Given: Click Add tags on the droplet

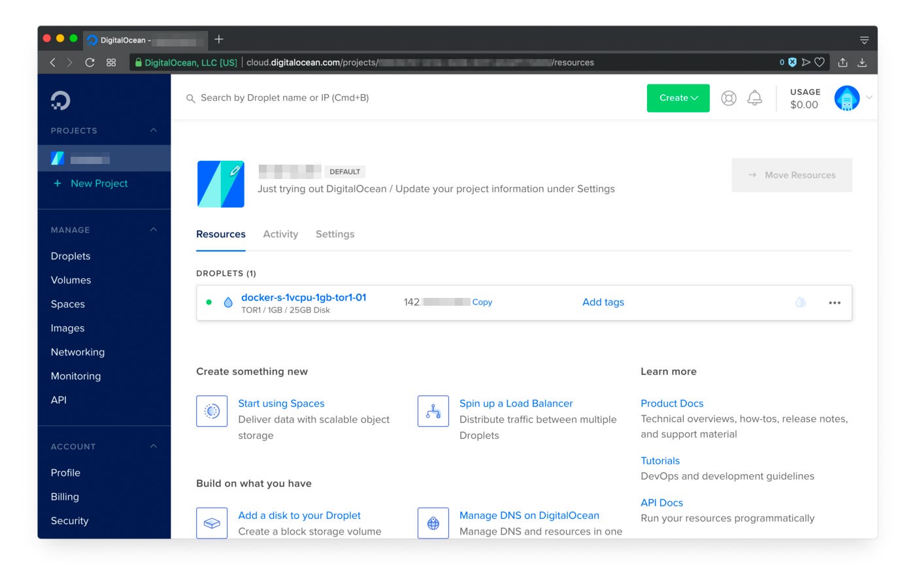Looking at the screenshot, I should [x=603, y=302].
